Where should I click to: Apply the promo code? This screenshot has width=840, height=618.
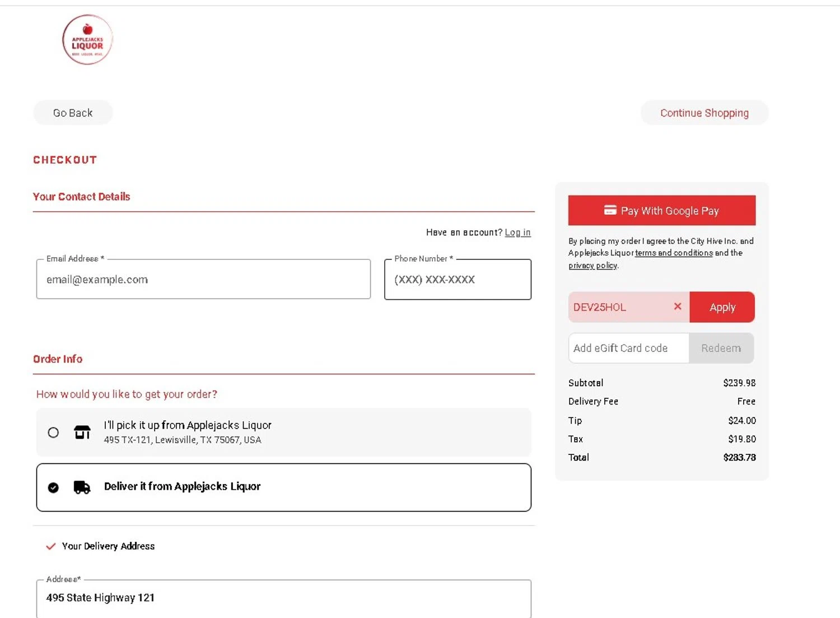[722, 307]
